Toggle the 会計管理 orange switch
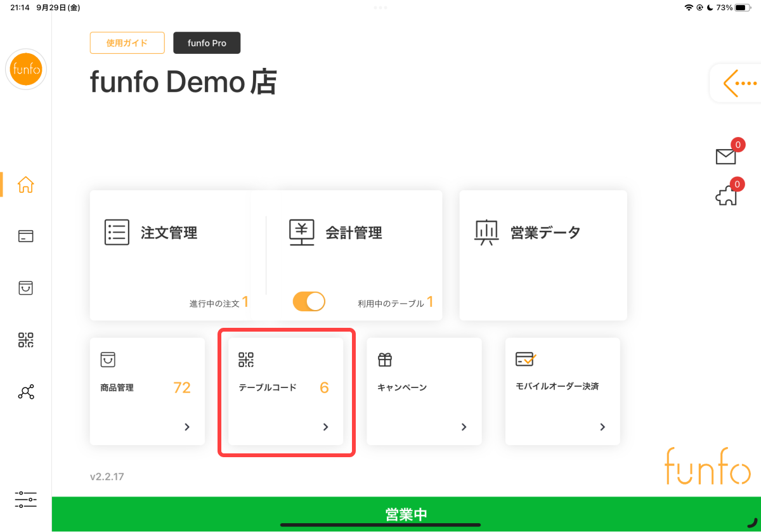 point(309,301)
